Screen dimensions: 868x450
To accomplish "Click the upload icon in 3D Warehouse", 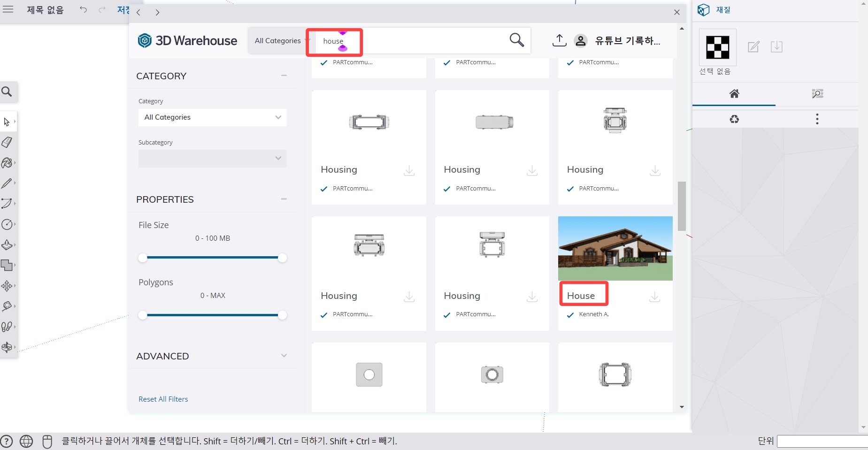I will pos(559,40).
